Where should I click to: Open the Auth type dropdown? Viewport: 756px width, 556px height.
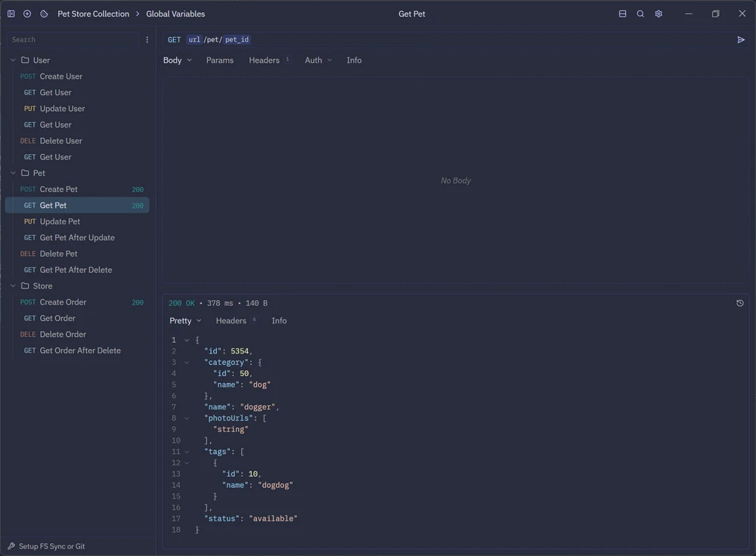click(318, 60)
